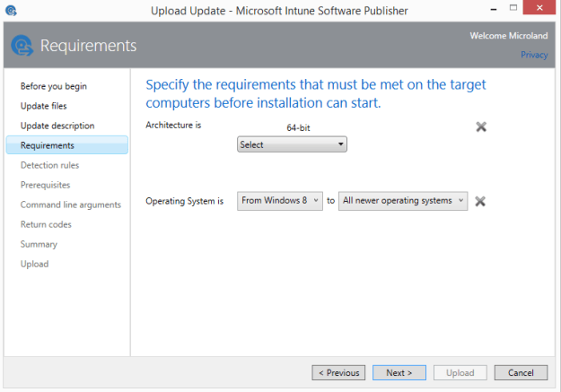Select the Summary step in the sidebar
The image size is (561, 392).
39,244
